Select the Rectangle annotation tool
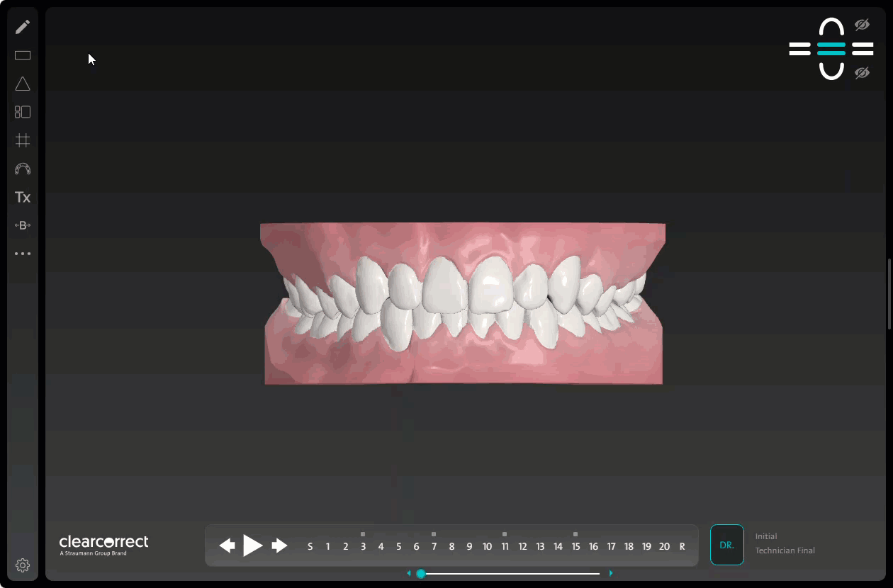The height and width of the screenshot is (588, 893). tap(22, 55)
